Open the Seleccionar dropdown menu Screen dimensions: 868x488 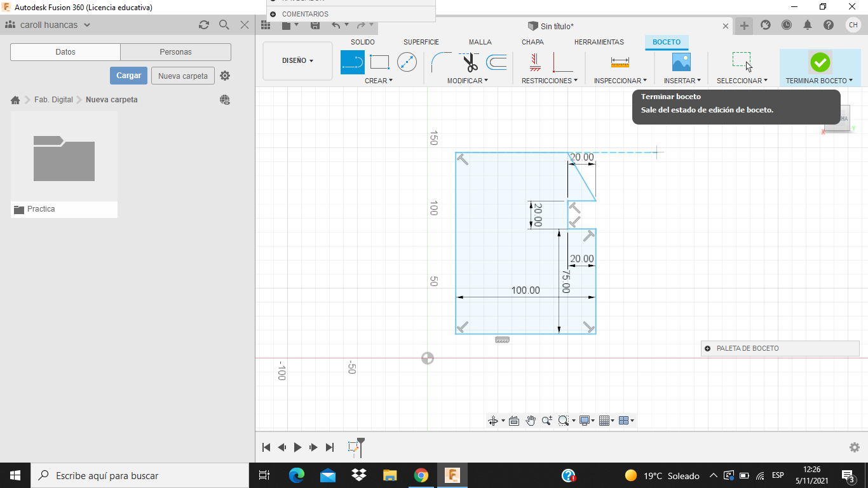(x=742, y=81)
